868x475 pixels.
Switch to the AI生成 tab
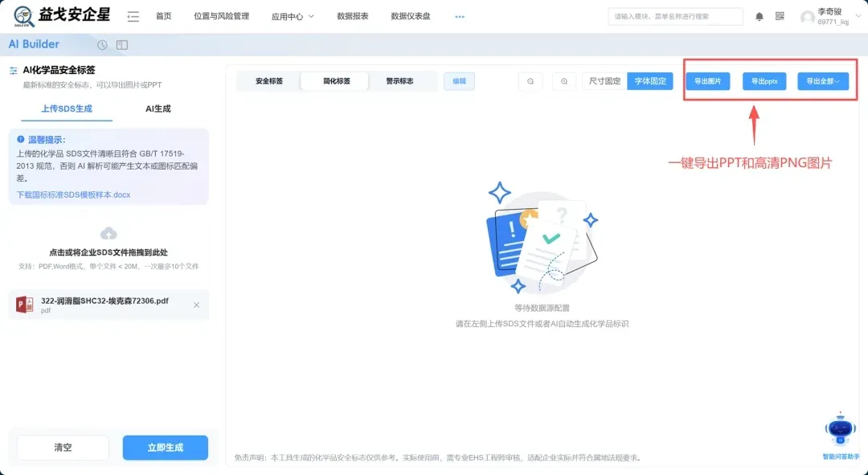[x=158, y=109]
